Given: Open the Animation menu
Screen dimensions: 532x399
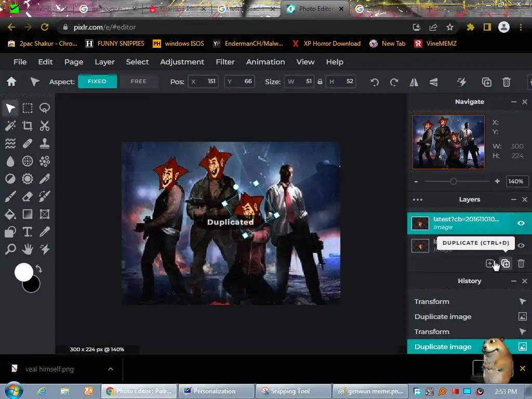Looking at the screenshot, I should 265,62.
